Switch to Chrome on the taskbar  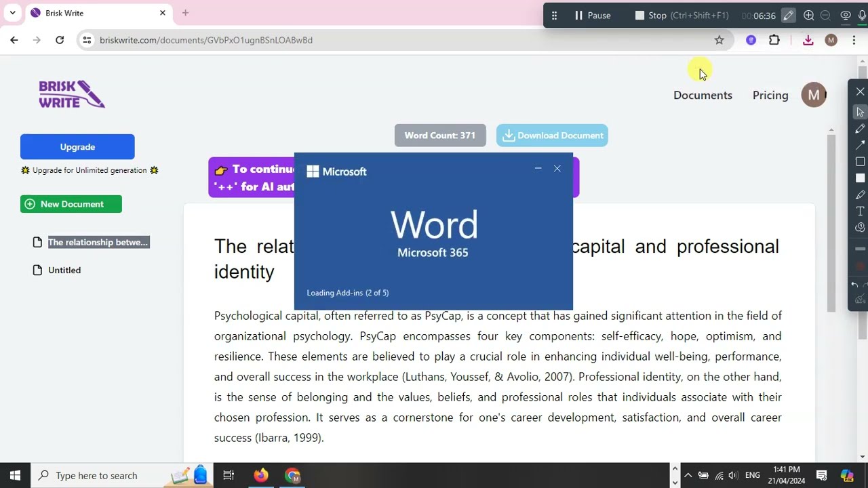(x=293, y=475)
